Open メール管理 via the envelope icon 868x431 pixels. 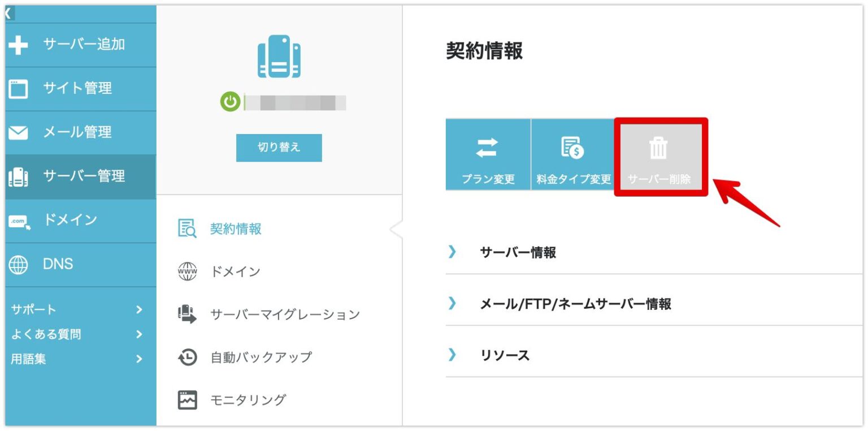pos(18,132)
